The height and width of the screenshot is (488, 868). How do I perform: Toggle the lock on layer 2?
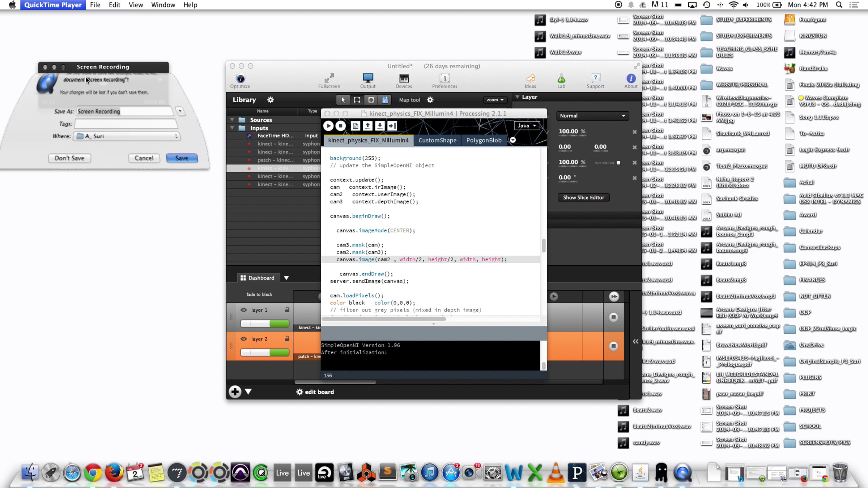tap(287, 339)
